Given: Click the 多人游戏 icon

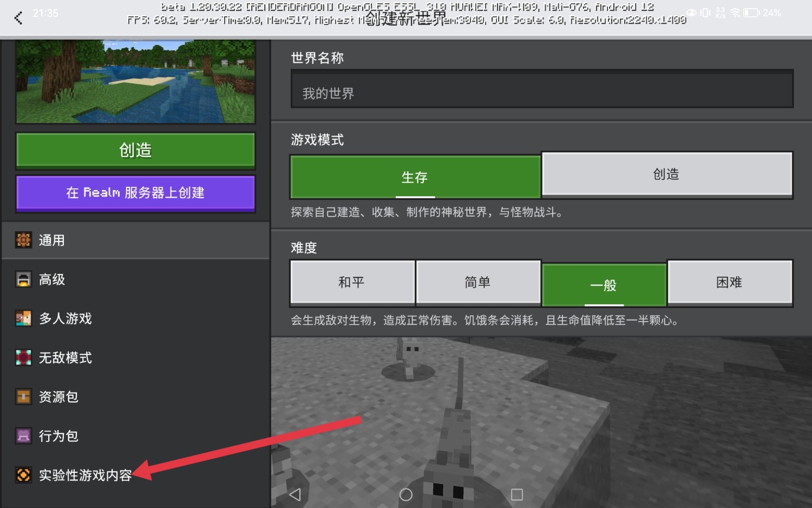Looking at the screenshot, I should [x=23, y=318].
